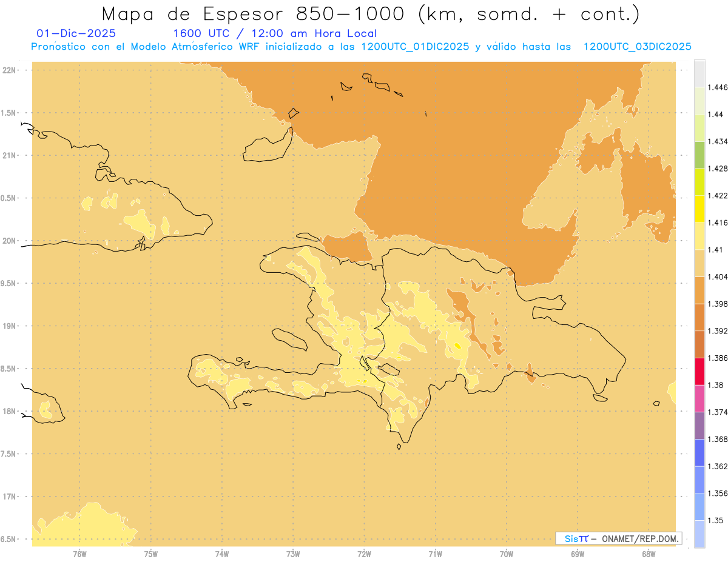
Task: Click the '68W' longitude label
Action: [x=649, y=554]
